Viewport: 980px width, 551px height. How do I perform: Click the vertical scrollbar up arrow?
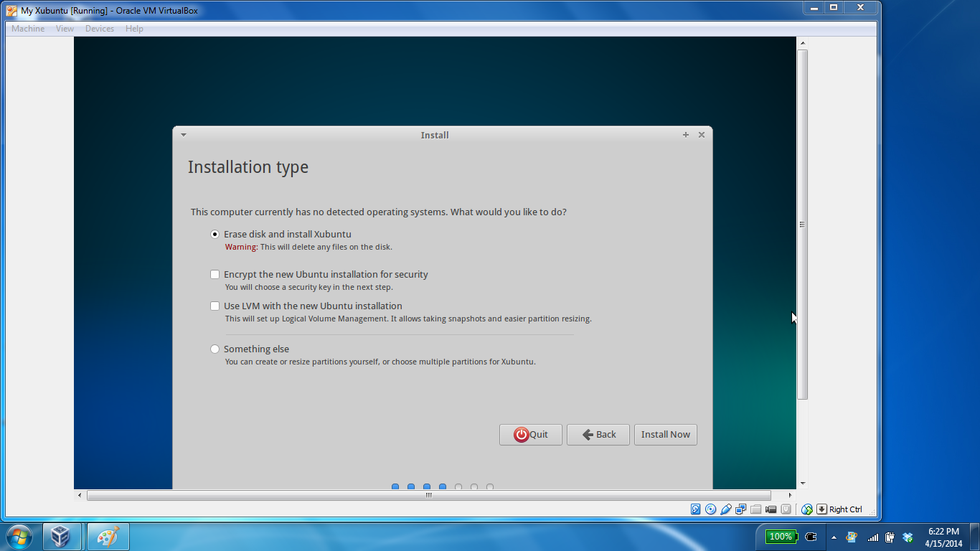803,42
